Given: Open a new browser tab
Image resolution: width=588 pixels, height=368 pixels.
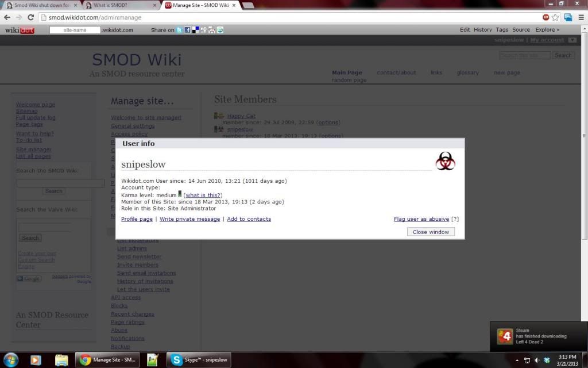Looking at the screenshot, I should [x=248, y=5].
